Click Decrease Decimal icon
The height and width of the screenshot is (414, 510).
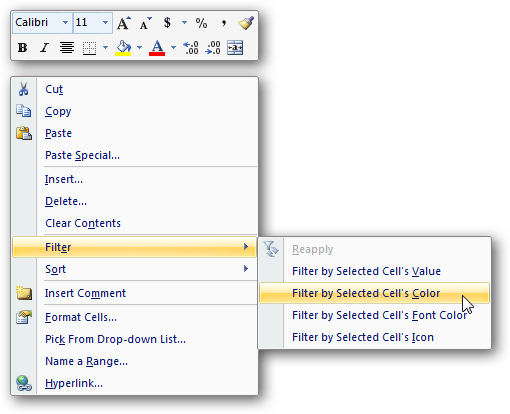[x=213, y=48]
